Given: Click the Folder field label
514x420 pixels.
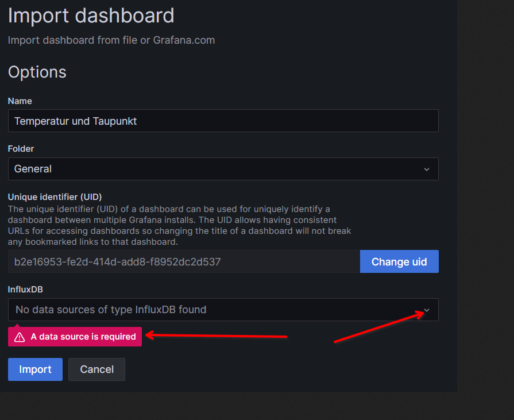Looking at the screenshot, I should click(21, 149).
